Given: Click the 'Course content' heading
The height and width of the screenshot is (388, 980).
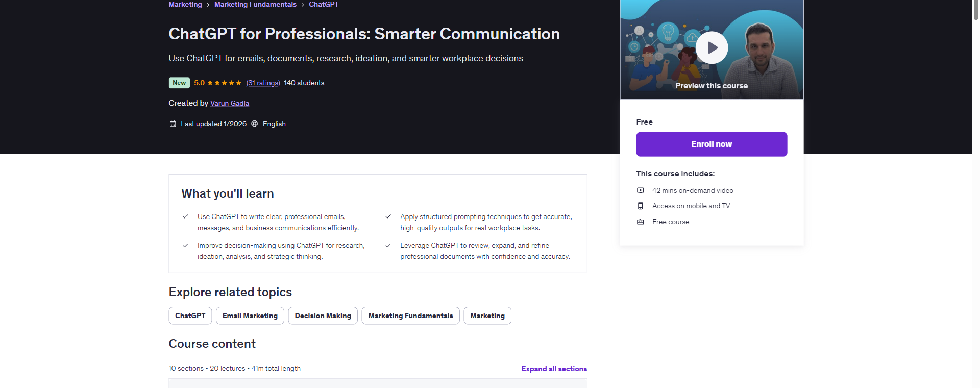Looking at the screenshot, I should [212, 344].
